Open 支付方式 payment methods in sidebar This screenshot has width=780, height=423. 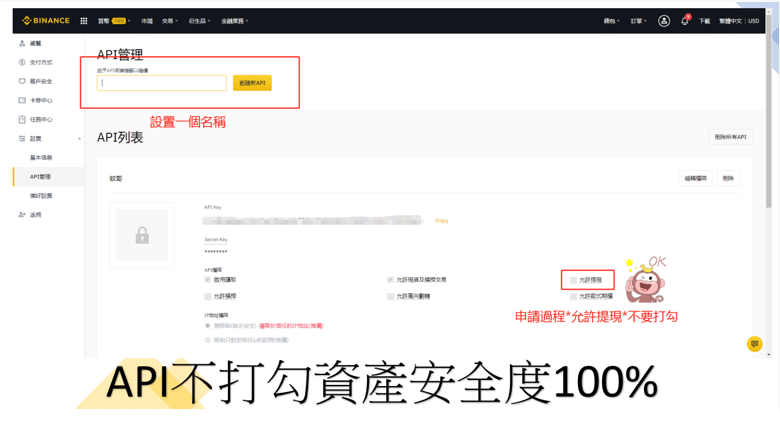click(36, 62)
